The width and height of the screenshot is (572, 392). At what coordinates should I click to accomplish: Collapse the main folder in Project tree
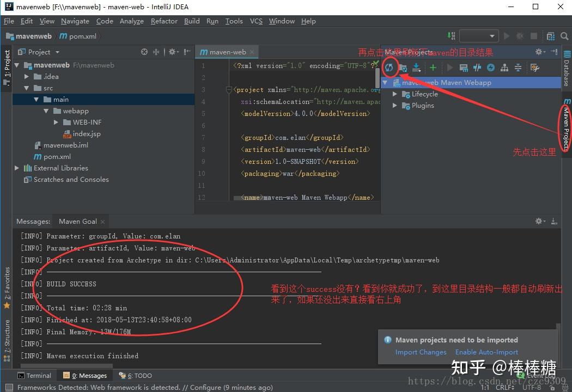pos(36,99)
